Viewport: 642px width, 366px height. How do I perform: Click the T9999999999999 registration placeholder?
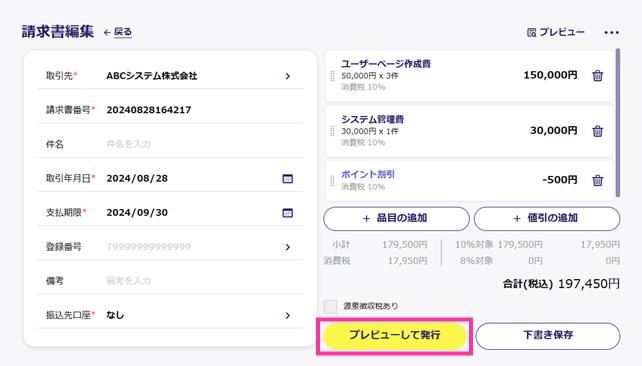(x=149, y=247)
